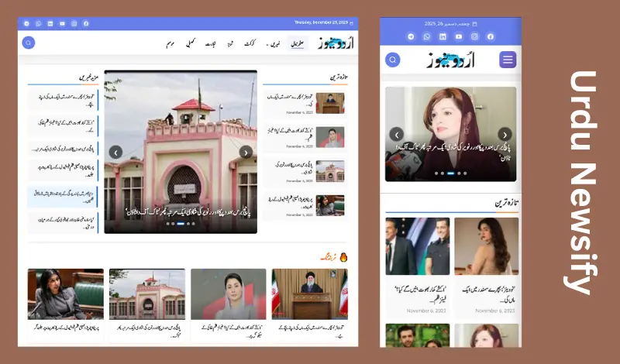
Task: Click the mobile slider headline caption
Action: point(454,152)
